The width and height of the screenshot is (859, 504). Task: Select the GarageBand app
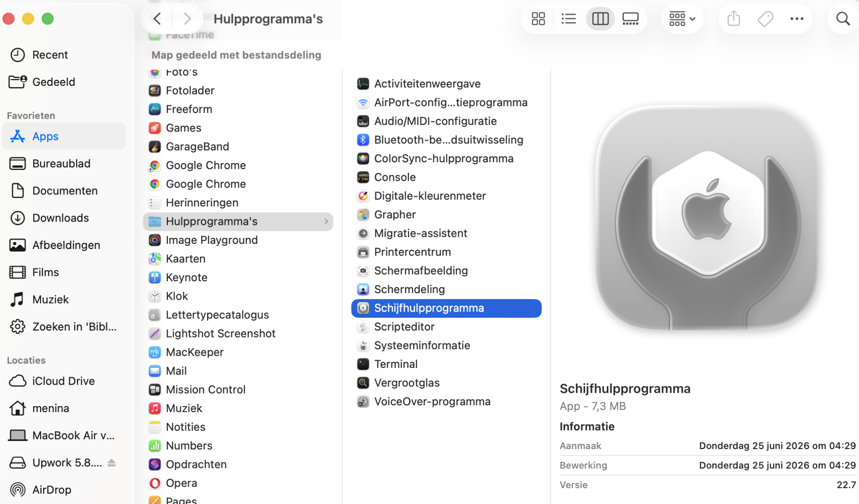[238, 146]
